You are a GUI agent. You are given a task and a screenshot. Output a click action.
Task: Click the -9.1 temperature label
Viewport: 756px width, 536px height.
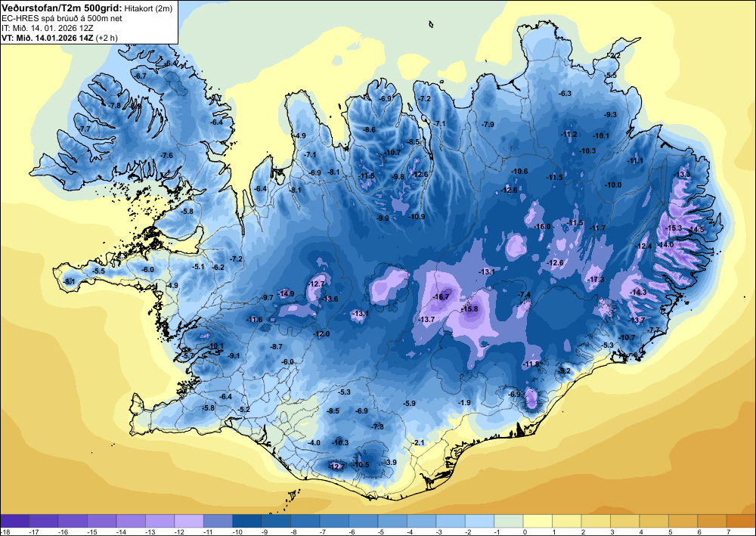click(234, 356)
